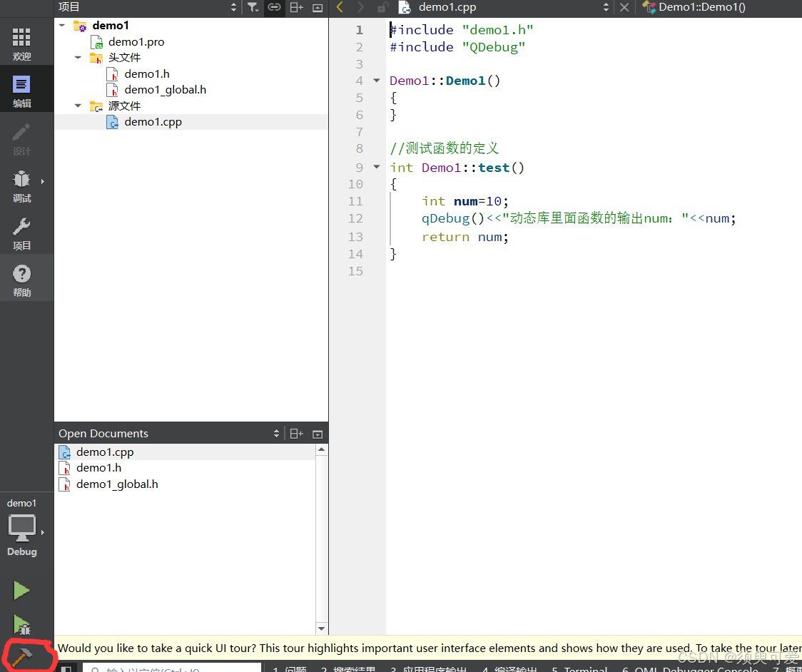This screenshot has width=802, height=672.
Task: Run the project with green play button
Action: tap(21, 590)
